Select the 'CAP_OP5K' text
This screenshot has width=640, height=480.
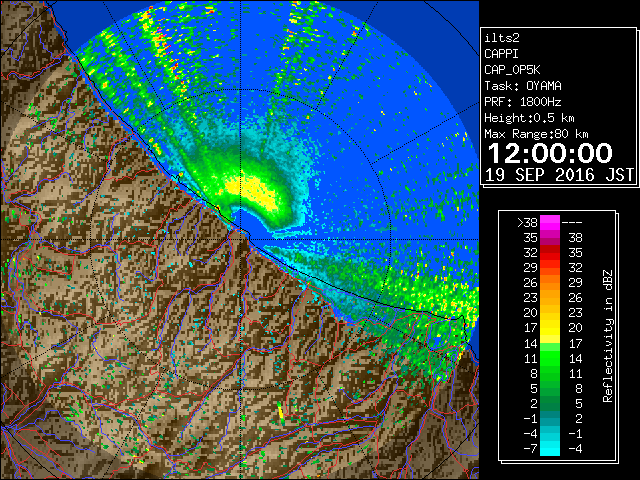[x=512, y=70]
